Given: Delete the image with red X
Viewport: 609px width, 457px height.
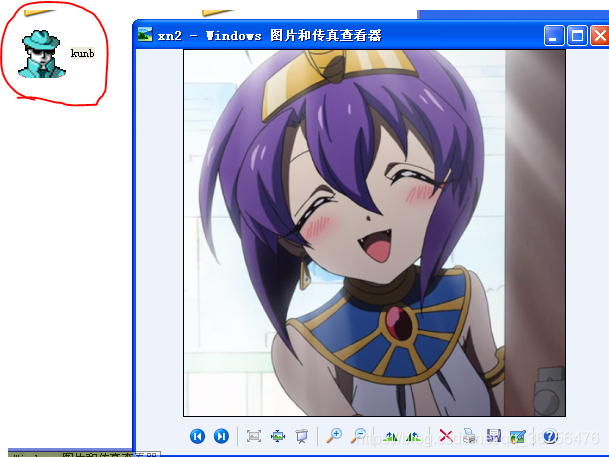Looking at the screenshot, I should [x=446, y=436].
